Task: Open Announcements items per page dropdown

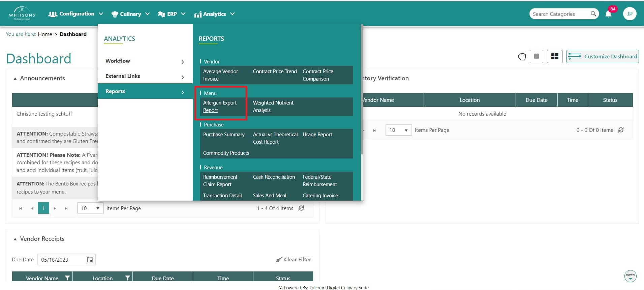Action: [90, 208]
